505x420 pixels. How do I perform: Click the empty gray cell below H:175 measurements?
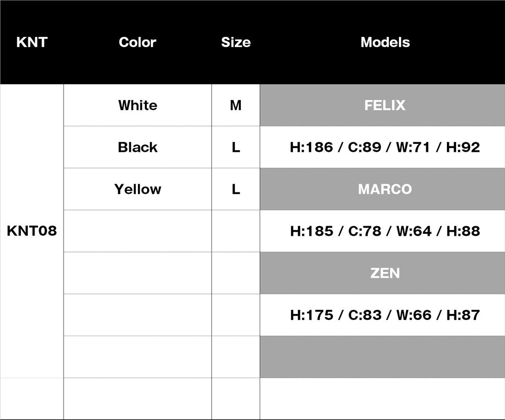point(382,357)
